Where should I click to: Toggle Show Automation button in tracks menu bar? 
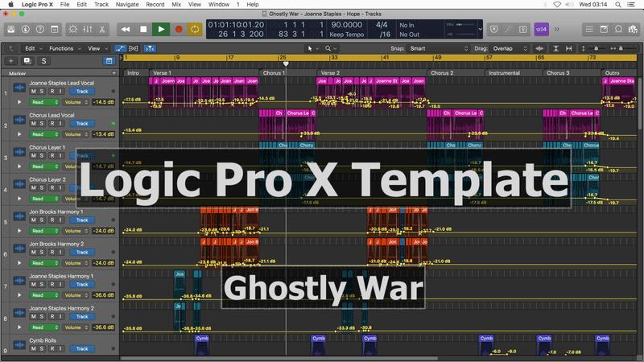[120, 48]
